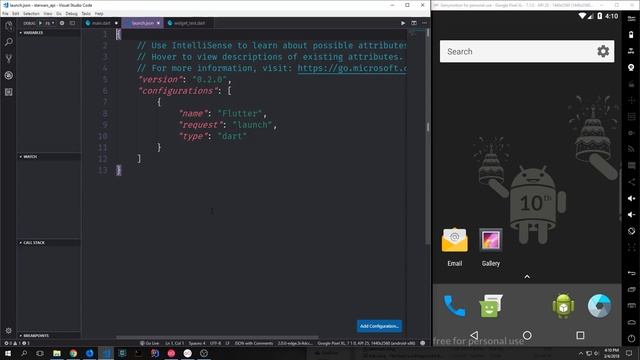640x360 pixels.
Task: Open the Windows Start menu
Action: [x=8, y=353]
